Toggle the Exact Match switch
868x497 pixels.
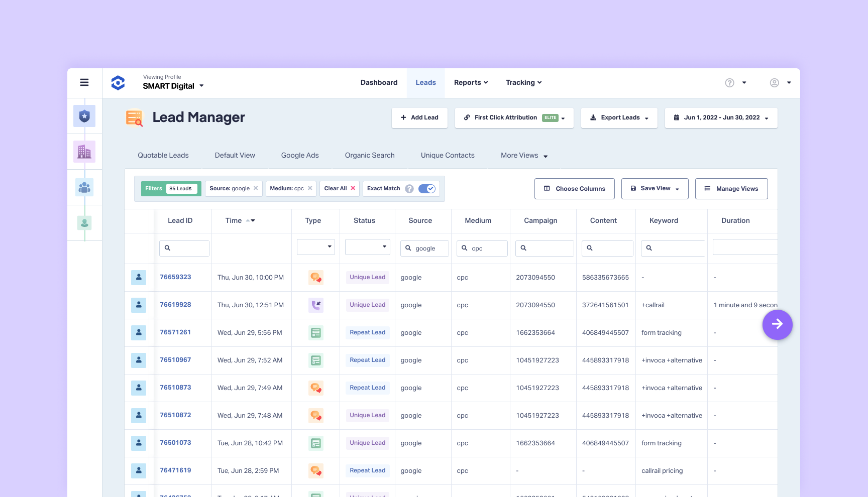tap(427, 189)
